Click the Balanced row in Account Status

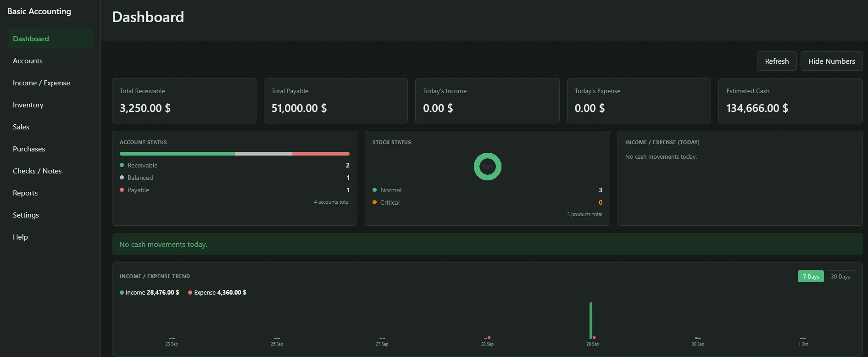234,178
